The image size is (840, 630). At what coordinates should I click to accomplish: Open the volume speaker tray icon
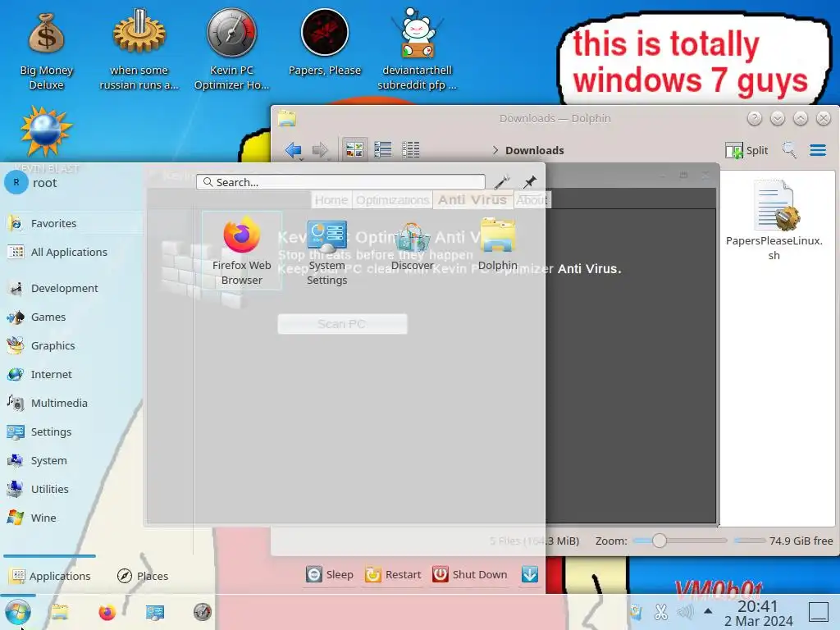click(685, 612)
